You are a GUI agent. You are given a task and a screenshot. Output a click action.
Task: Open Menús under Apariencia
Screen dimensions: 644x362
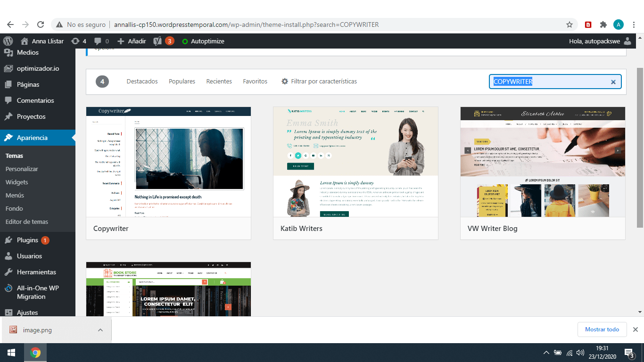(x=15, y=195)
